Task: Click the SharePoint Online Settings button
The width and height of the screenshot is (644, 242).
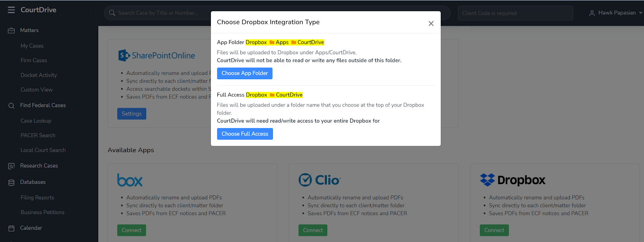Action: click(x=132, y=114)
